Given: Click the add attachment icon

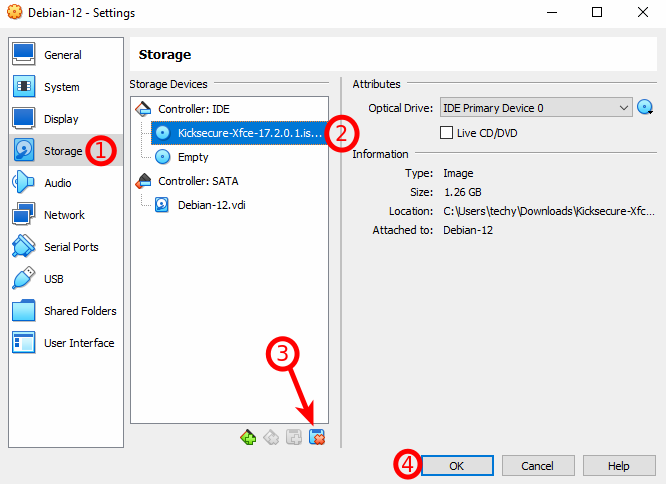Looking at the screenshot, I should pyautogui.click(x=294, y=437).
